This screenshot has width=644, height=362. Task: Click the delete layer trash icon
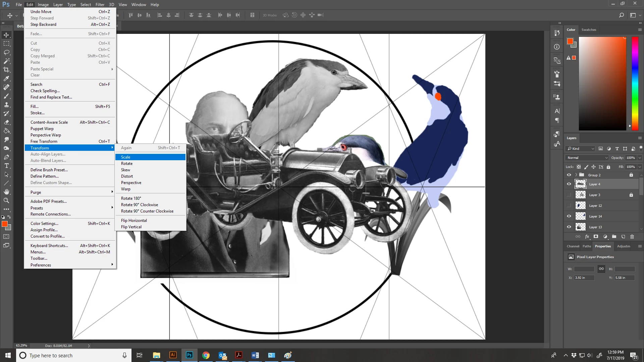tap(632, 237)
